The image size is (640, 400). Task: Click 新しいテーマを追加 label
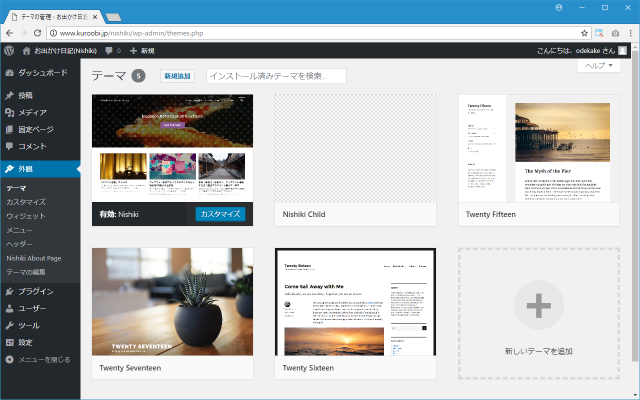539,351
